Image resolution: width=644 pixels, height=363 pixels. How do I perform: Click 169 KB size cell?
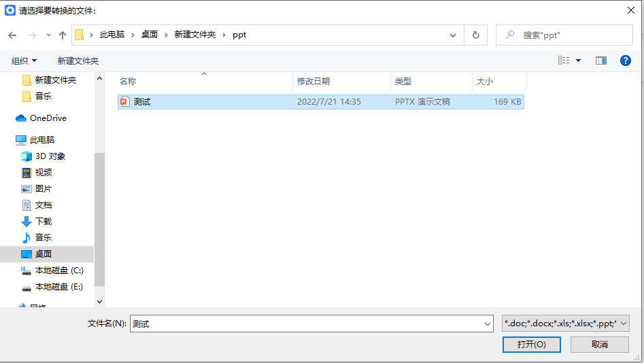coord(507,102)
